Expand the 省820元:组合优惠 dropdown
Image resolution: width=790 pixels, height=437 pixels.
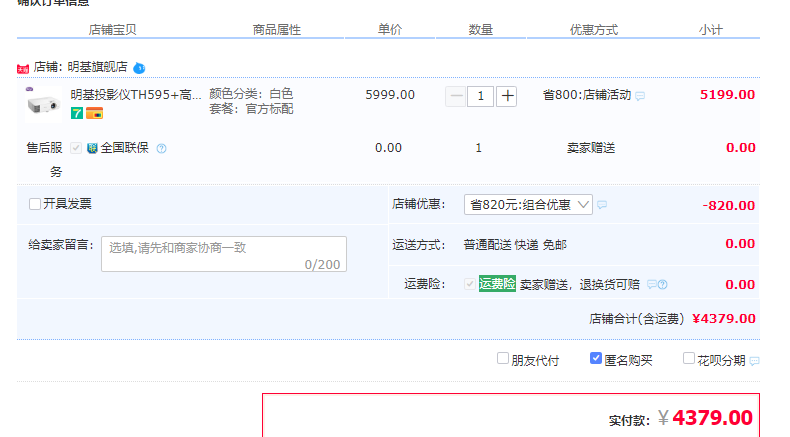(x=528, y=205)
